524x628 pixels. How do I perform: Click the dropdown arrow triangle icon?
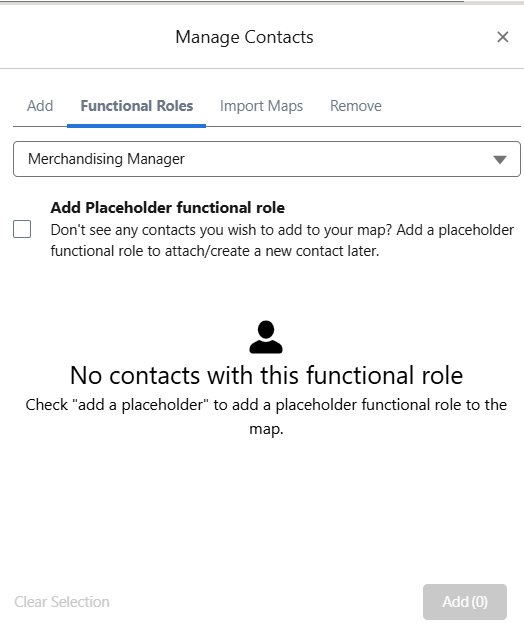[x=500, y=160]
